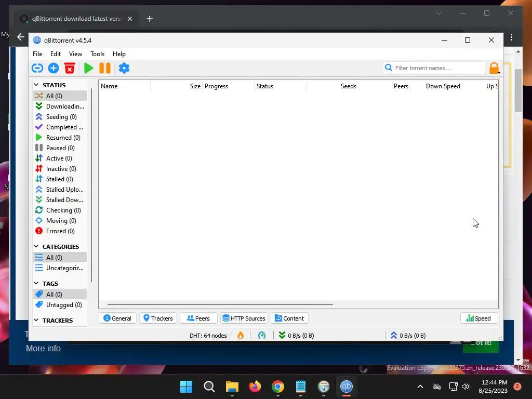The height and width of the screenshot is (399, 532).
Task: Click the Add Torrent File plus icon
Action: pyautogui.click(x=54, y=68)
